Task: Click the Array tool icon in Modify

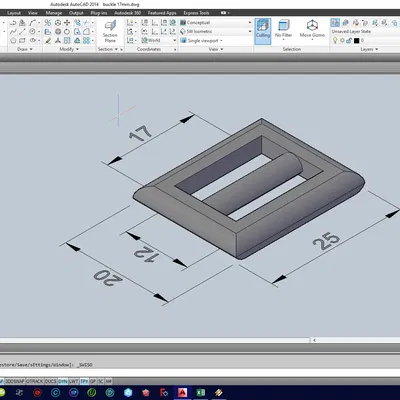Action: pos(87,40)
